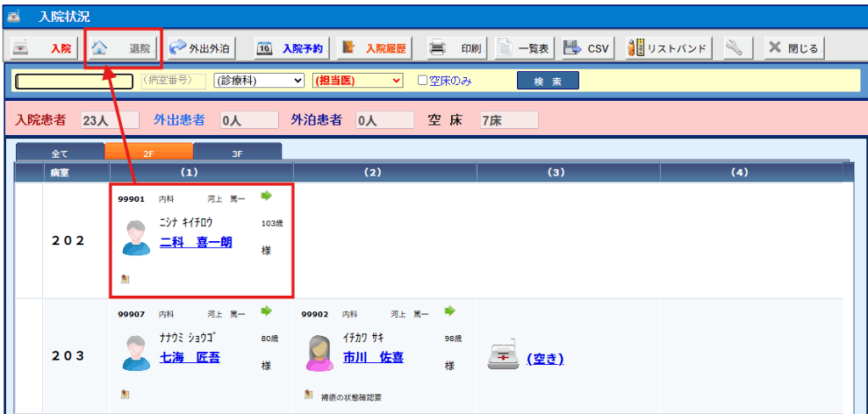Expand the (診療科) department dropdown
This screenshot has height=414, width=868.
[x=259, y=81]
